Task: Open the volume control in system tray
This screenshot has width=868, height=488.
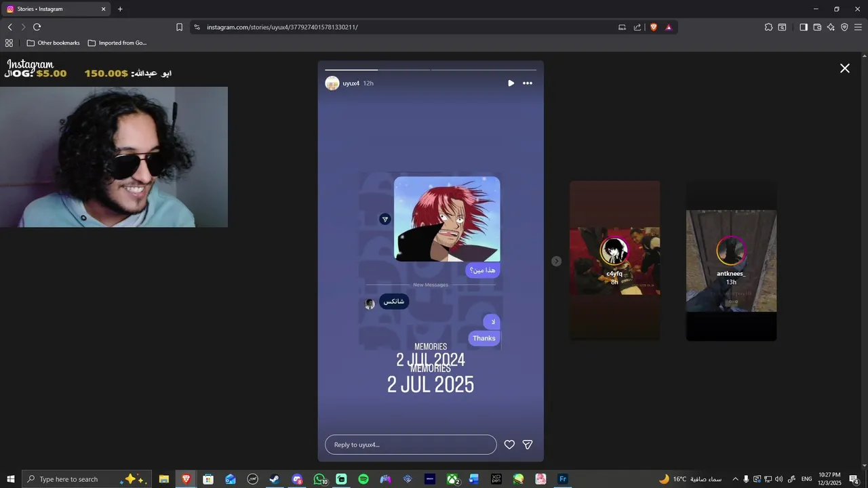Action: (x=778, y=479)
